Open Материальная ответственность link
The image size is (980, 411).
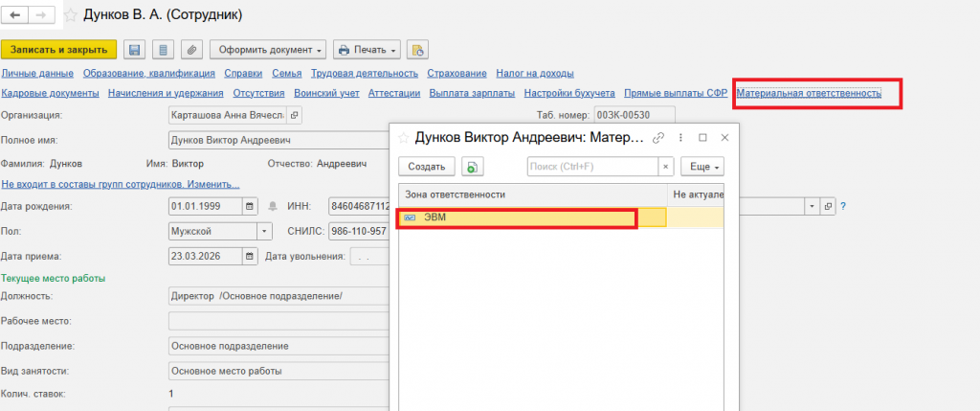point(809,93)
